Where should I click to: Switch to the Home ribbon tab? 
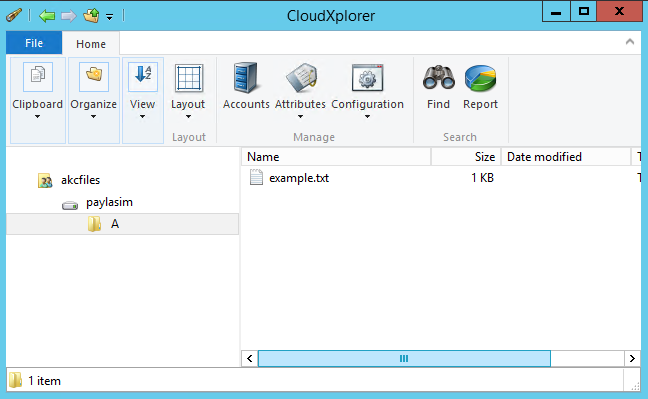tap(91, 44)
